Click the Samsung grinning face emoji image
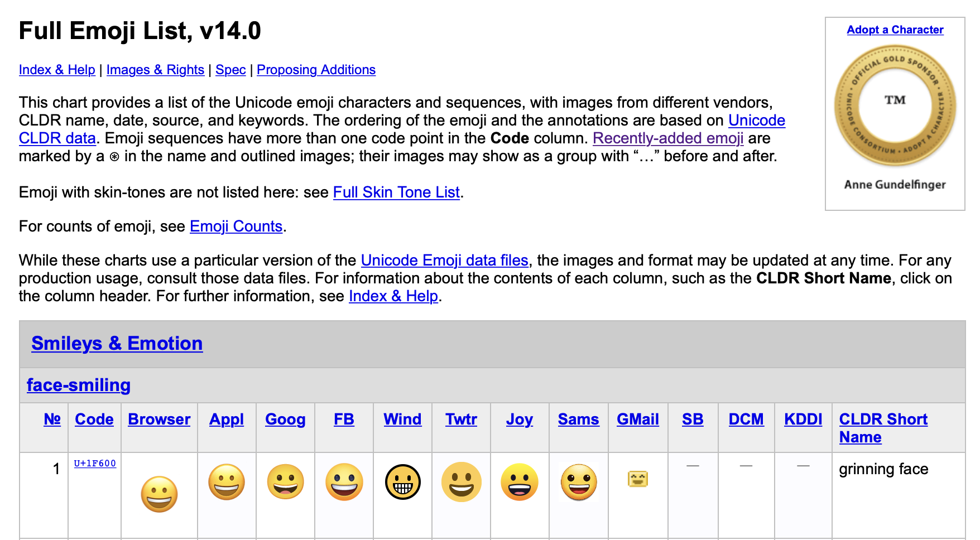 [579, 482]
